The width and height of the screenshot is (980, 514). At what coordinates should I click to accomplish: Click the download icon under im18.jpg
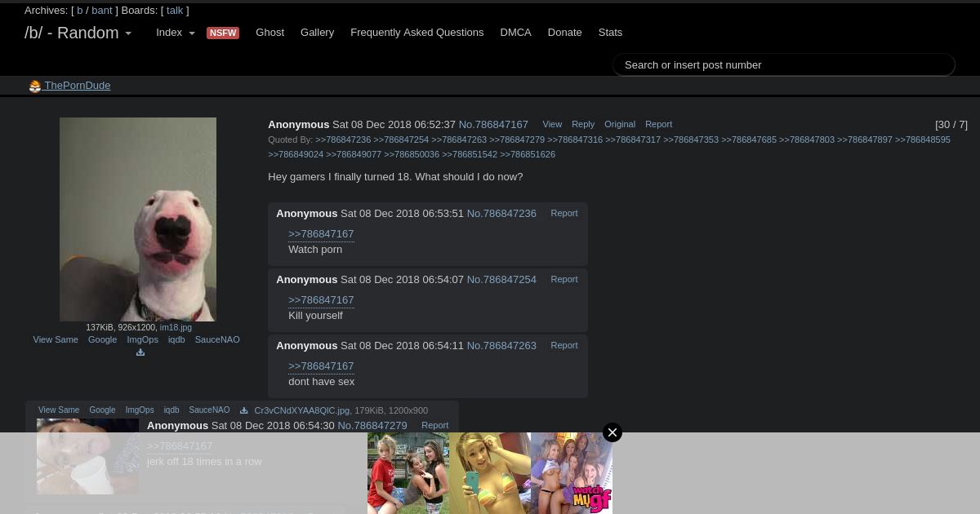140,352
